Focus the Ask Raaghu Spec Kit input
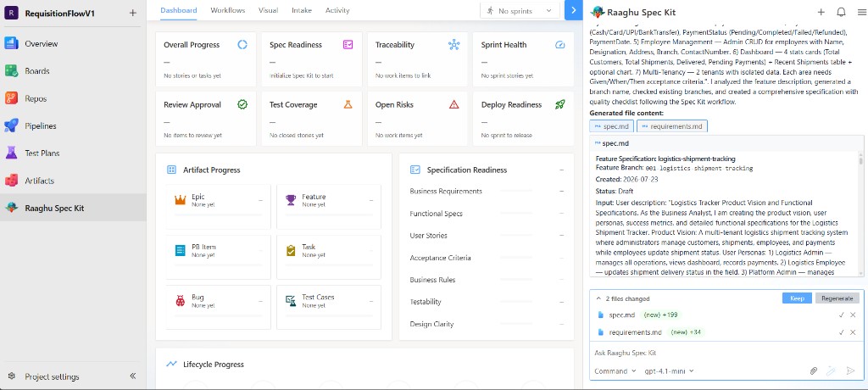Viewport: 868px width, 390px height. point(726,353)
